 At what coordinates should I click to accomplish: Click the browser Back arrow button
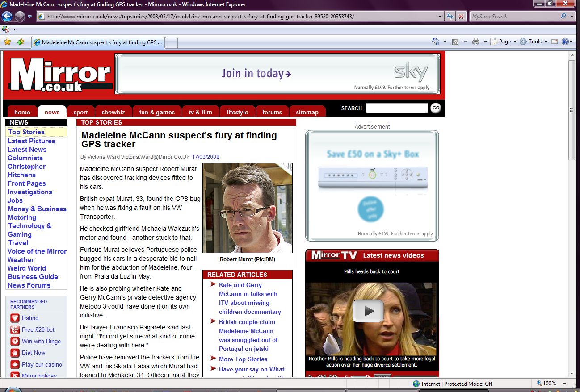coord(7,17)
